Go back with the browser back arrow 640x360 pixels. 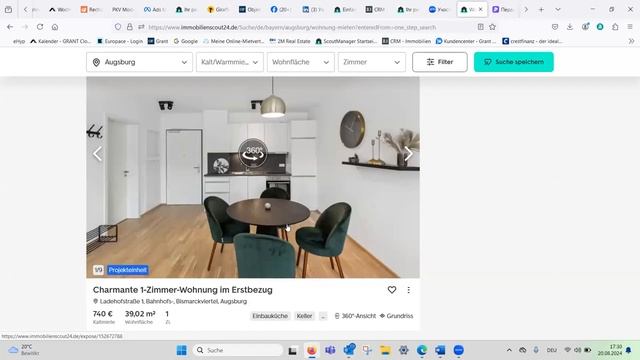pos(10,27)
